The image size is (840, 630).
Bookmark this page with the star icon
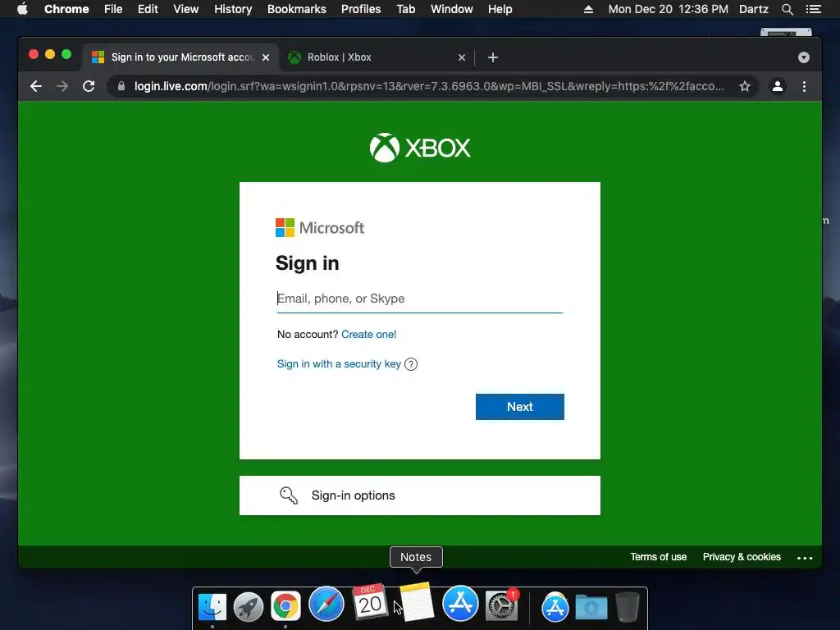[x=745, y=86]
